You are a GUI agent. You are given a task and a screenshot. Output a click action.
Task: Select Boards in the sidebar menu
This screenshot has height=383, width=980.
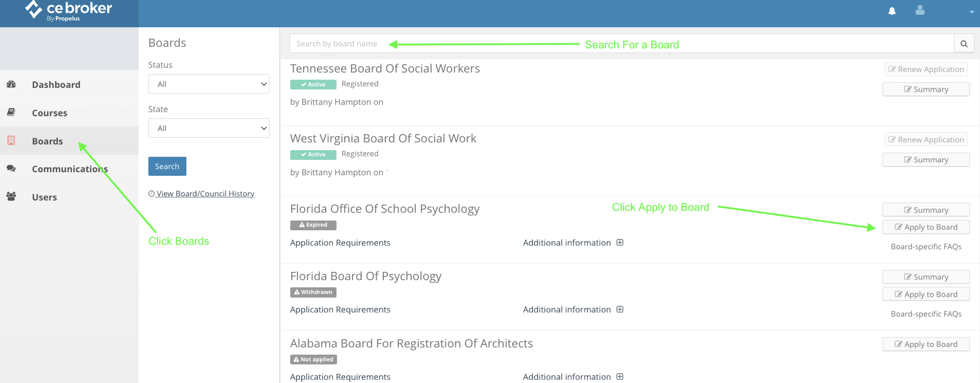click(x=47, y=141)
